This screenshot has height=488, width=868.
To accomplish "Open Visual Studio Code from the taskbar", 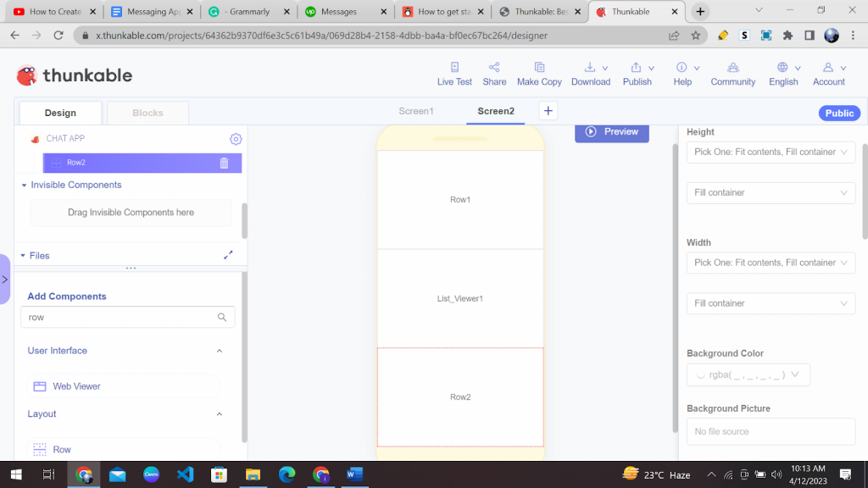I will (x=185, y=474).
